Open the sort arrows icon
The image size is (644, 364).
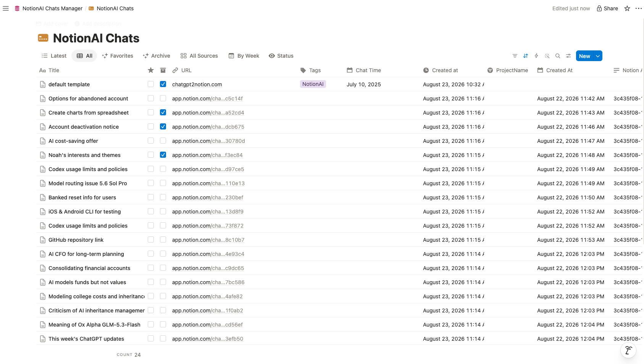point(526,56)
